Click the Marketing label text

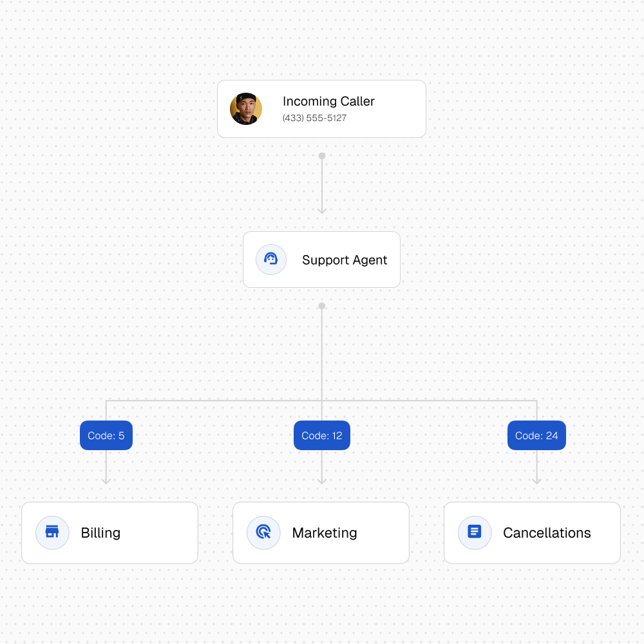point(325,533)
